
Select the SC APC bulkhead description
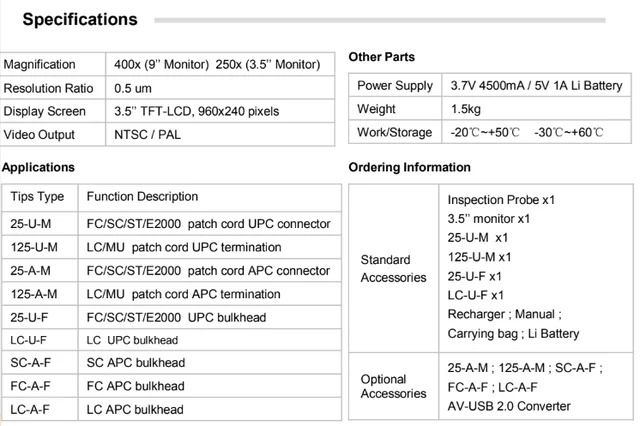(136, 363)
